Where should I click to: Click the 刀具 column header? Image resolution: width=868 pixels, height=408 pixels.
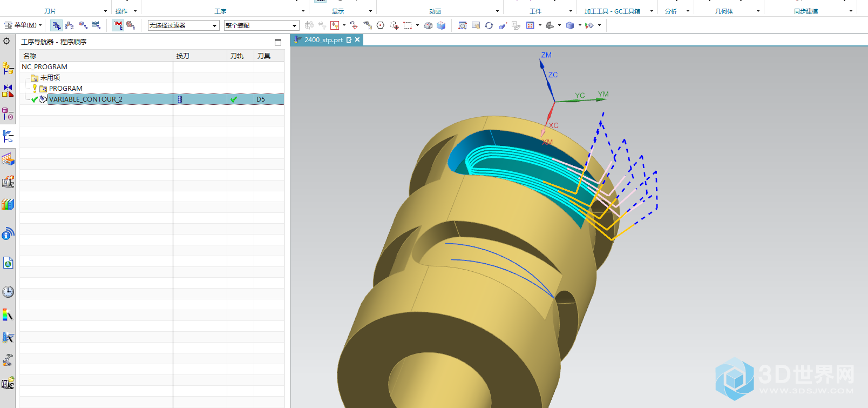pos(264,56)
